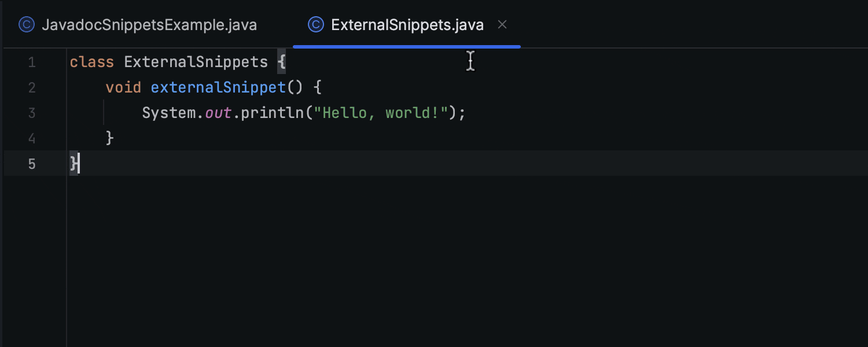Switch to the JavadocSnippetsExample.java tab
868x347 pixels.
(x=150, y=25)
